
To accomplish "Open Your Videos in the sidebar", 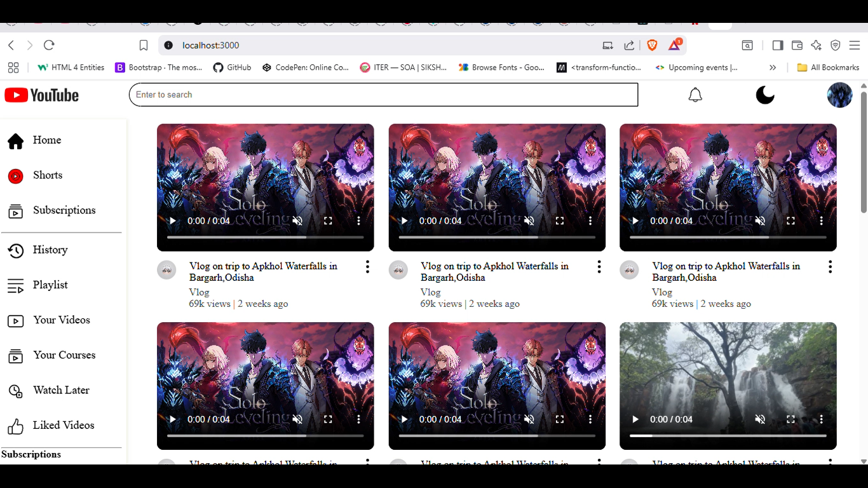I will (x=49, y=320).
